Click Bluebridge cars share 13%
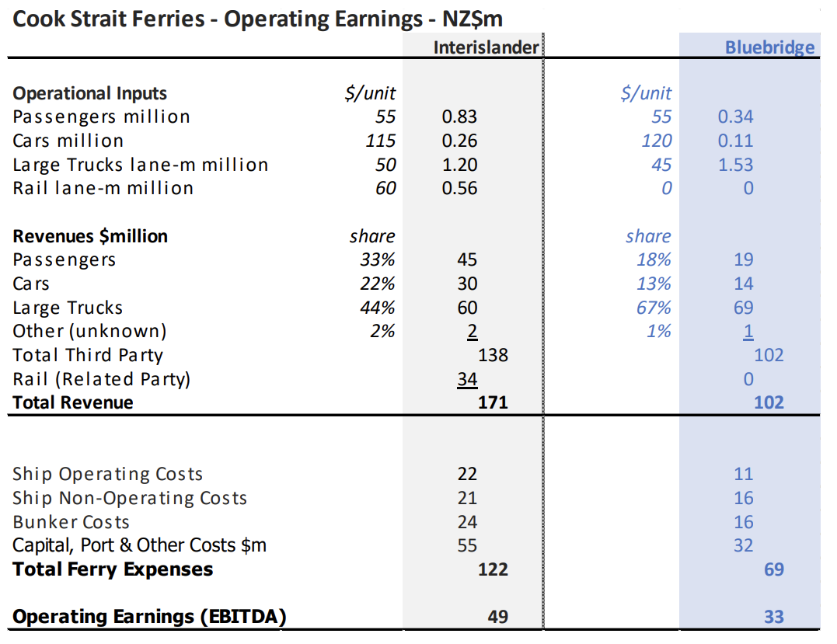The height and width of the screenshot is (644, 837). point(654,284)
